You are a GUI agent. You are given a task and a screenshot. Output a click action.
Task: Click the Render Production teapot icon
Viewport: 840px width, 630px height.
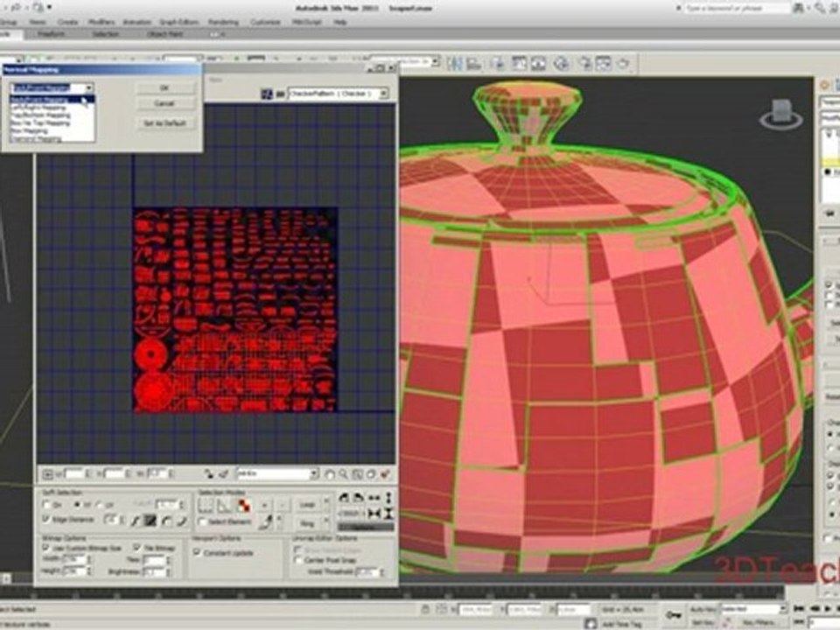tap(623, 64)
